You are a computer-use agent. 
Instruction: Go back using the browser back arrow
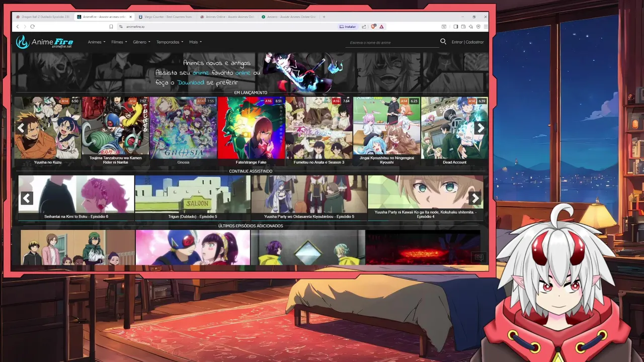point(18,26)
